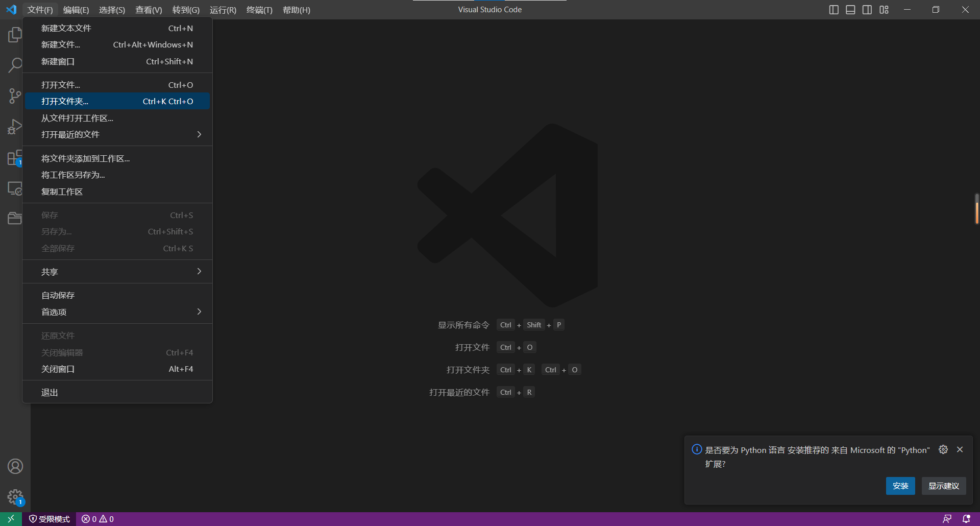Viewport: 980px width, 526px height.
Task: Click the remote window status bar icon
Action: pos(11,519)
